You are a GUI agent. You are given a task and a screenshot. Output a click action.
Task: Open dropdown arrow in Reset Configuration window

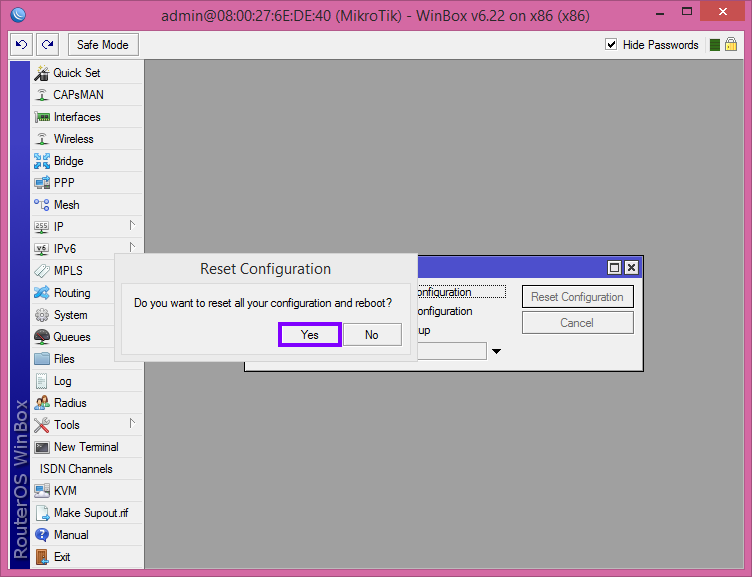[496, 351]
